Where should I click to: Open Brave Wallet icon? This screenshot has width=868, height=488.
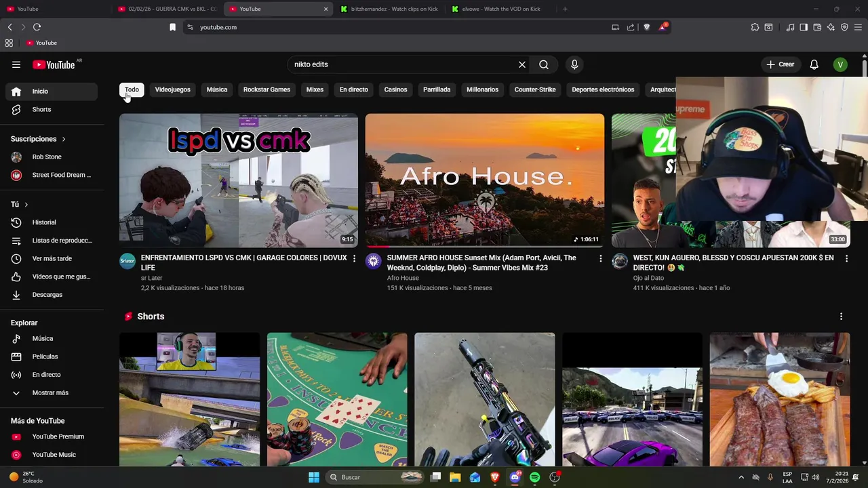point(817,27)
